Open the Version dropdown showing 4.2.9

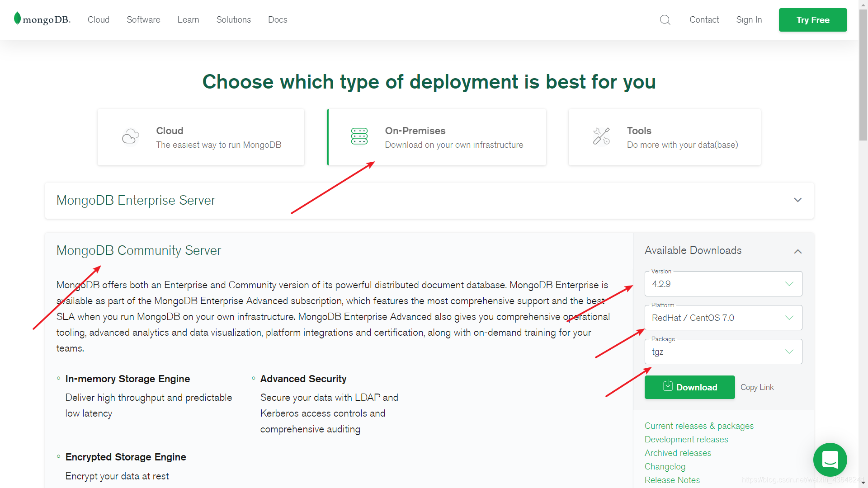(x=723, y=284)
